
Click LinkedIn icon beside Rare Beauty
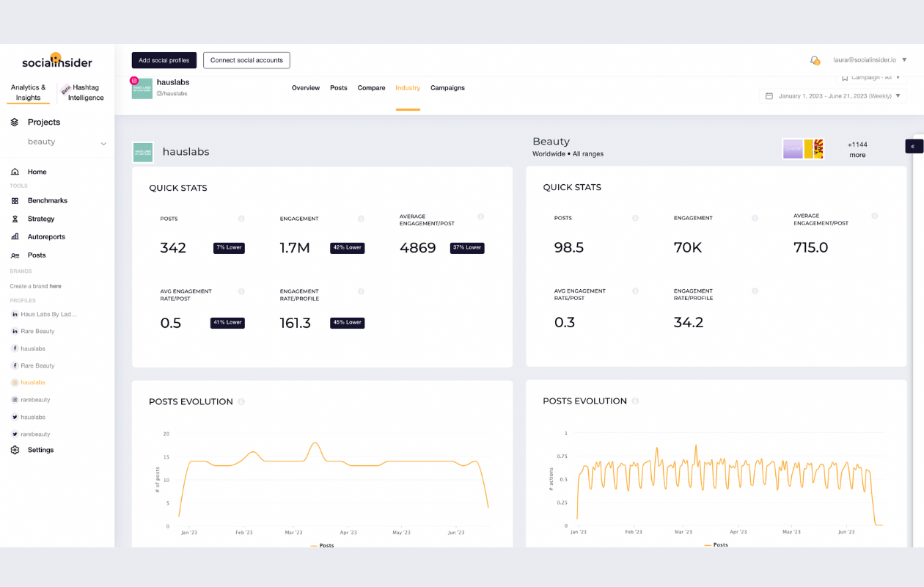[15, 332]
